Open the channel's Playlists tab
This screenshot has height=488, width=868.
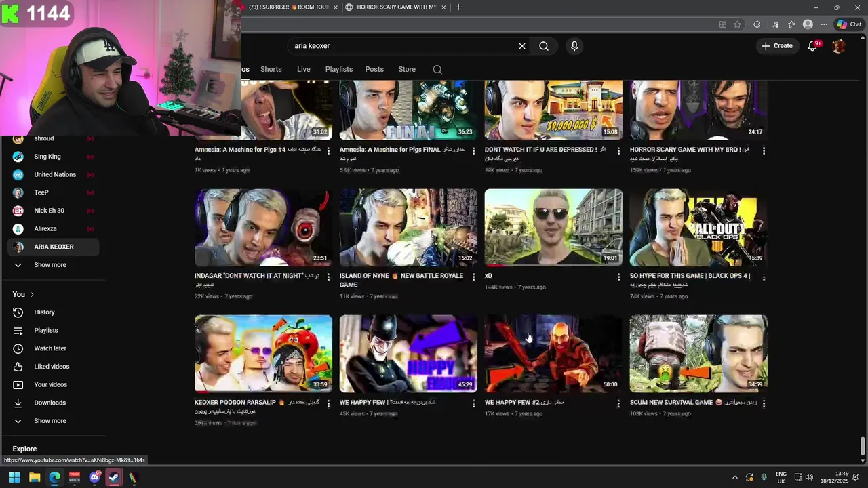[x=338, y=69]
